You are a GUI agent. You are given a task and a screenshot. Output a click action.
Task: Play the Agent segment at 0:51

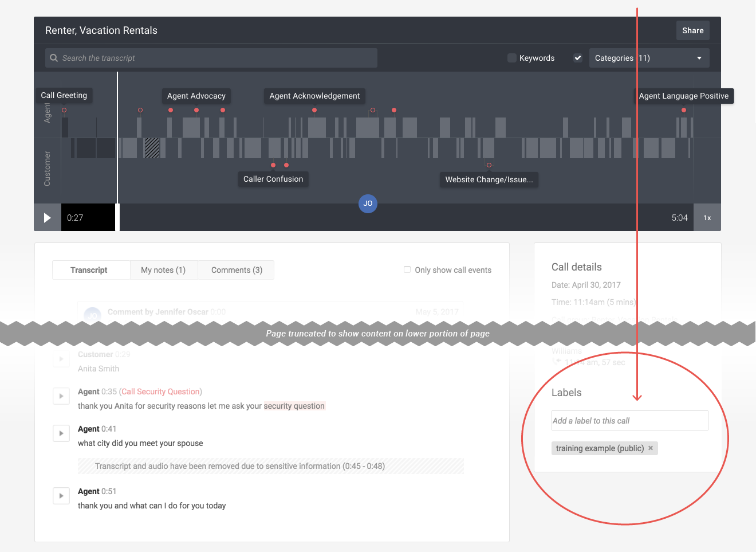pyautogui.click(x=61, y=496)
